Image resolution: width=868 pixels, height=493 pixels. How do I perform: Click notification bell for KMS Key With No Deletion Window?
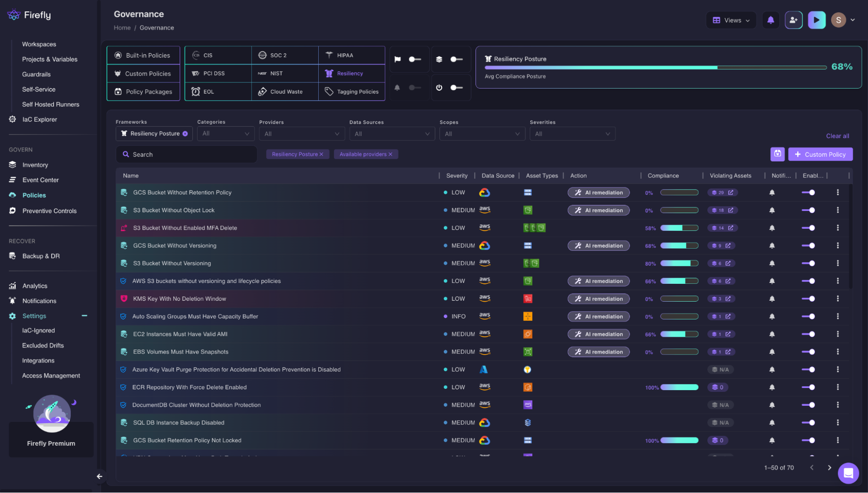pos(772,299)
